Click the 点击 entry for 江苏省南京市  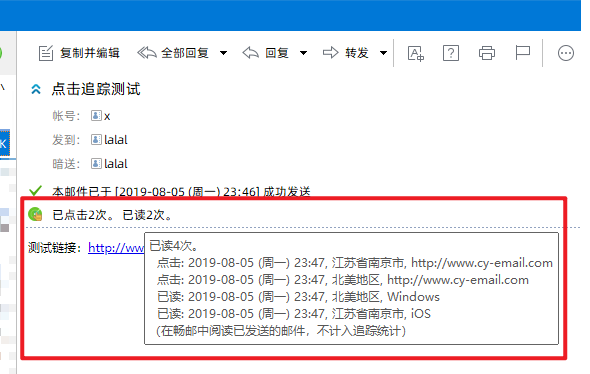pyautogui.click(x=354, y=263)
